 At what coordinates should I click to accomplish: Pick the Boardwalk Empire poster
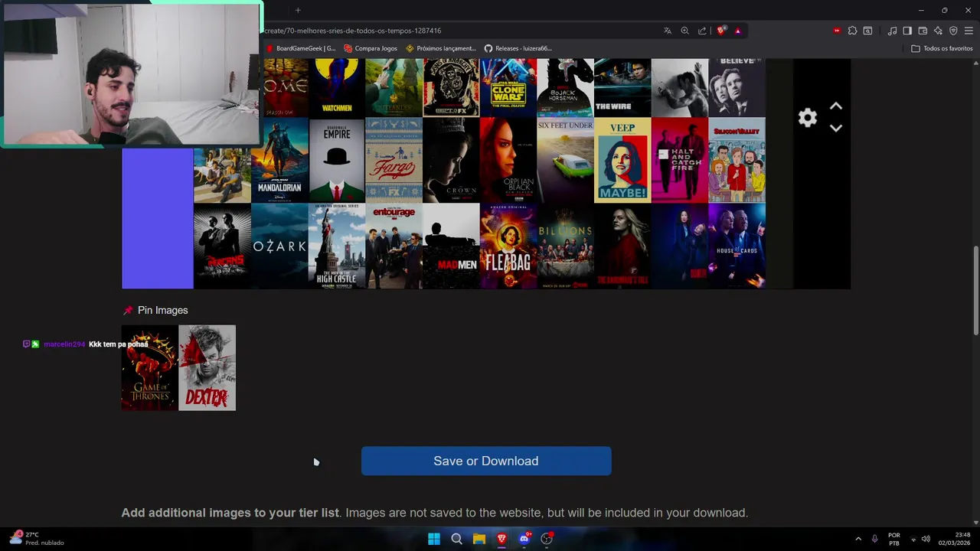(x=337, y=160)
